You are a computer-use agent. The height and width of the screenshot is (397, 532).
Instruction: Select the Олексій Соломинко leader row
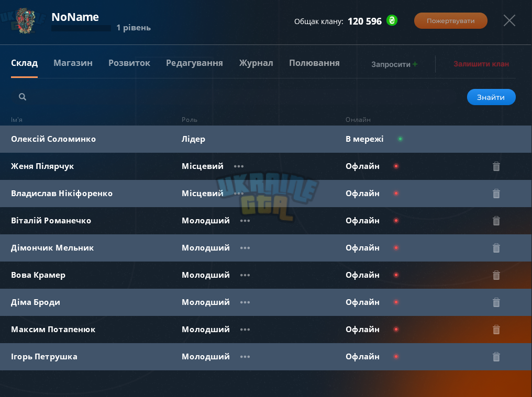point(266,139)
